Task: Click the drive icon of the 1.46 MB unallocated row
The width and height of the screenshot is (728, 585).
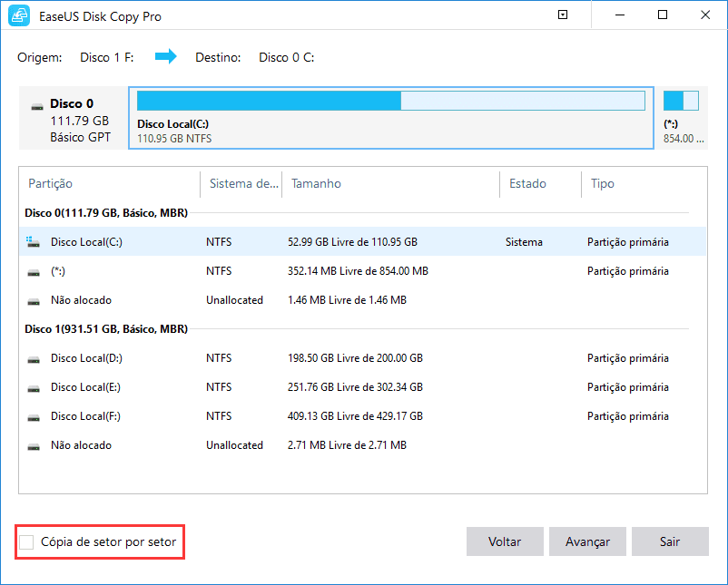Action: (x=34, y=301)
